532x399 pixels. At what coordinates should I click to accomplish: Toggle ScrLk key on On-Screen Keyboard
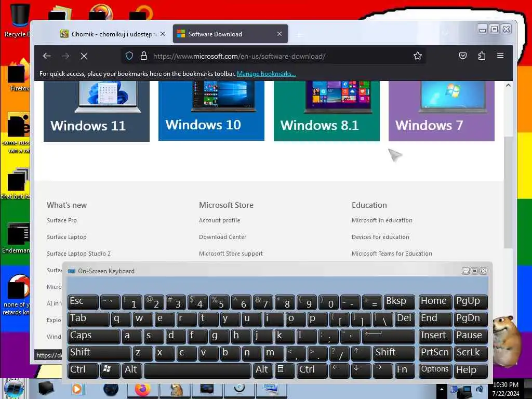[470, 353]
